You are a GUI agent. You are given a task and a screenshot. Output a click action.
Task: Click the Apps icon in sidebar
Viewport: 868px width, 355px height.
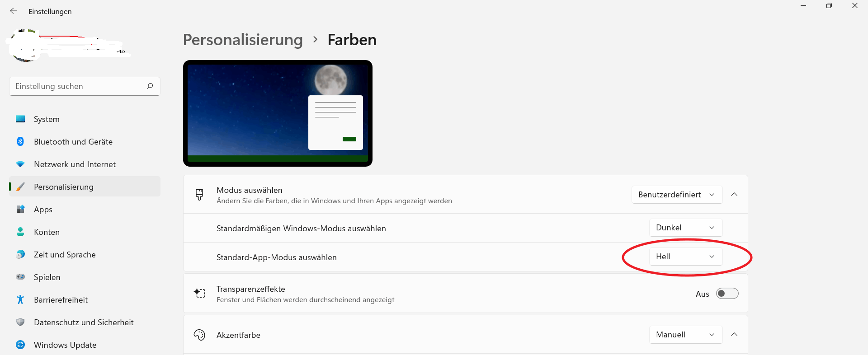(x=20, y=209)
